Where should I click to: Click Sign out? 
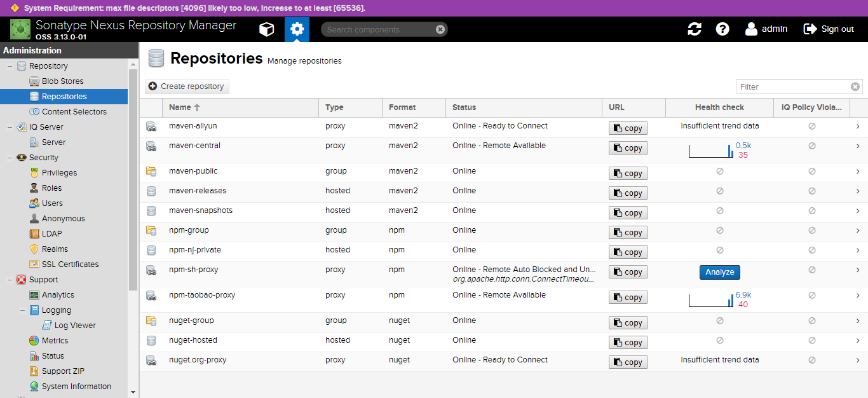click(829, 29)
